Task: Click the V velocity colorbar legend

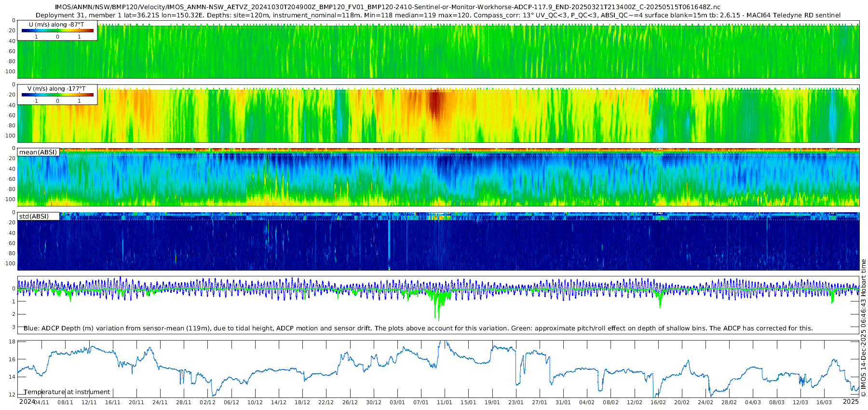Action: point(57,95)
